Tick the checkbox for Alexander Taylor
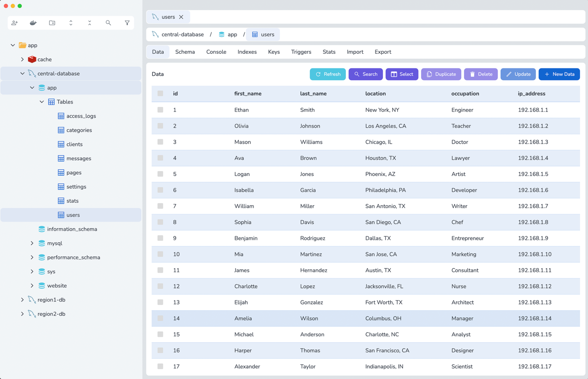The image size is (588, 379). [160, 366]
